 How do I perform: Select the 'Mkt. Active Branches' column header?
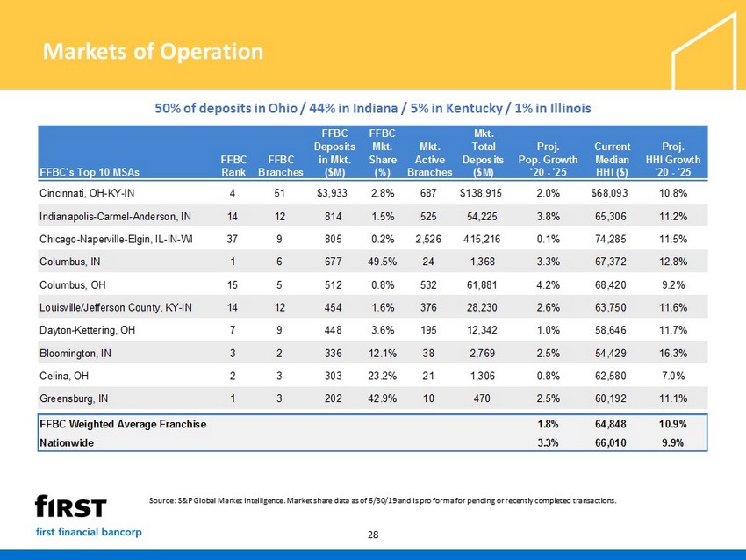(x=430, y=160)
